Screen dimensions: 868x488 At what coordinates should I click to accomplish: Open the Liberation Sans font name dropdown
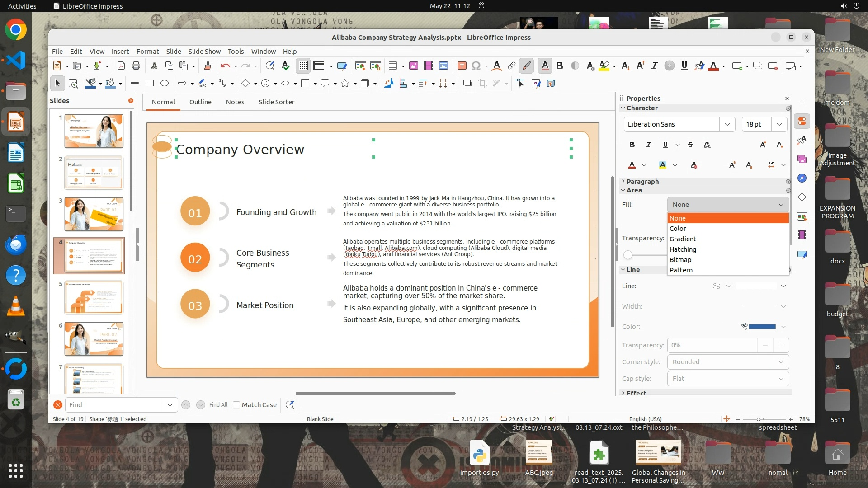[x=727, y=124]
